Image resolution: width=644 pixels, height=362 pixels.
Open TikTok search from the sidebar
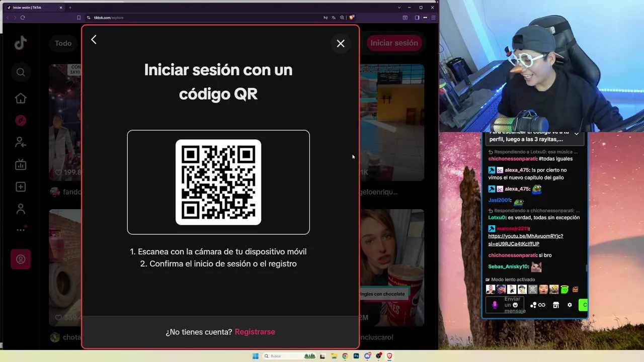tap(21, 72)
